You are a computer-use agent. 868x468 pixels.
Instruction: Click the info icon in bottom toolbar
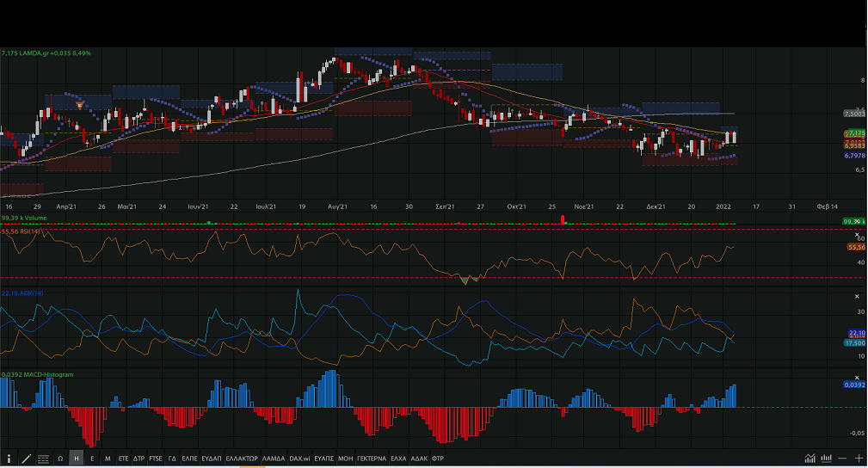(x=9, y=459)
